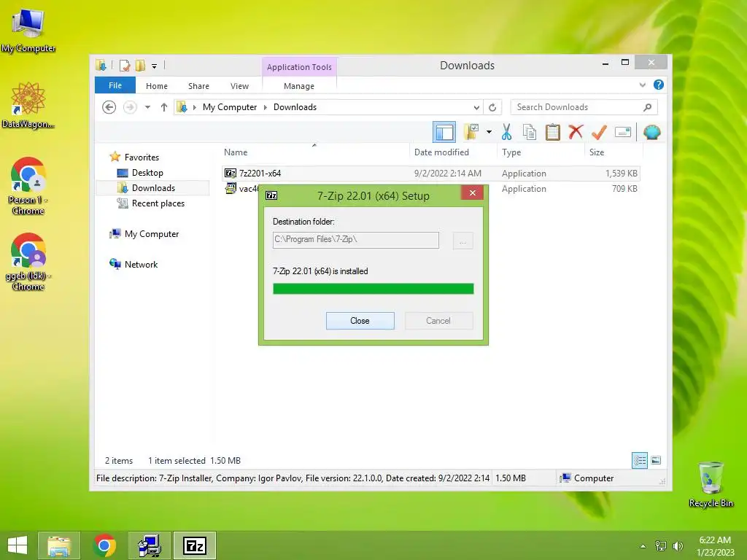Sort by Date modified column header

click(441, 152)
